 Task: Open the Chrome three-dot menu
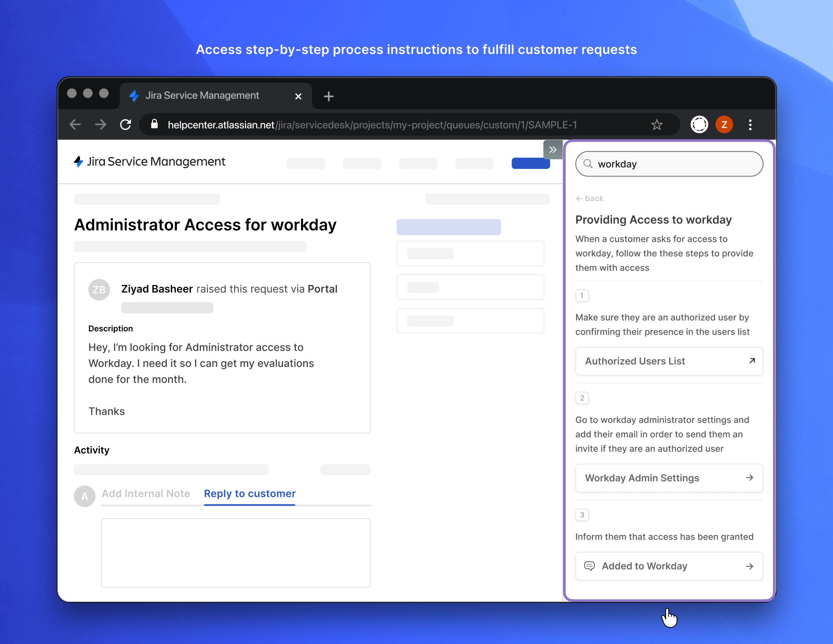tap(751, 124)
